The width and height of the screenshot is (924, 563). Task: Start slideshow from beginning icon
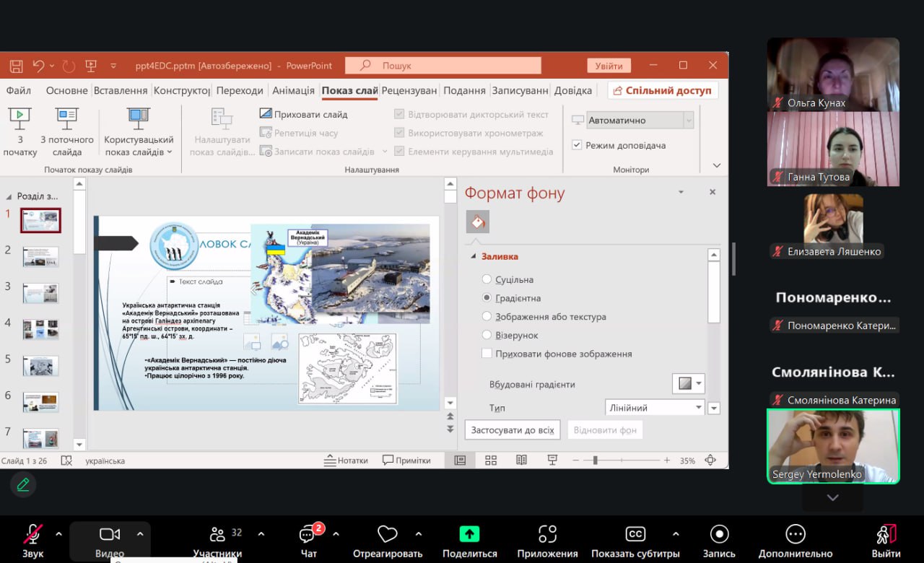[19, 118]
